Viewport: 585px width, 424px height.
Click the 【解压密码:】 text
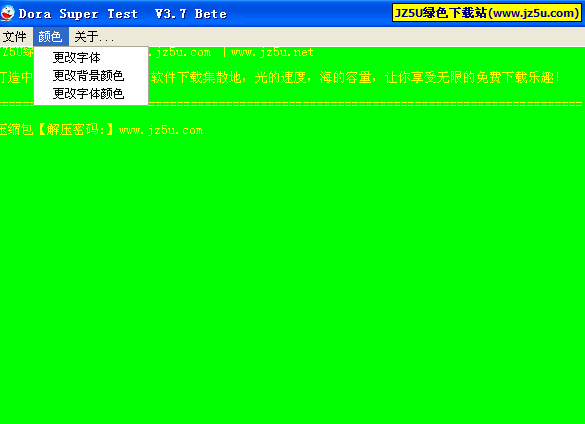pyautogui.click(x=76, y=130)
